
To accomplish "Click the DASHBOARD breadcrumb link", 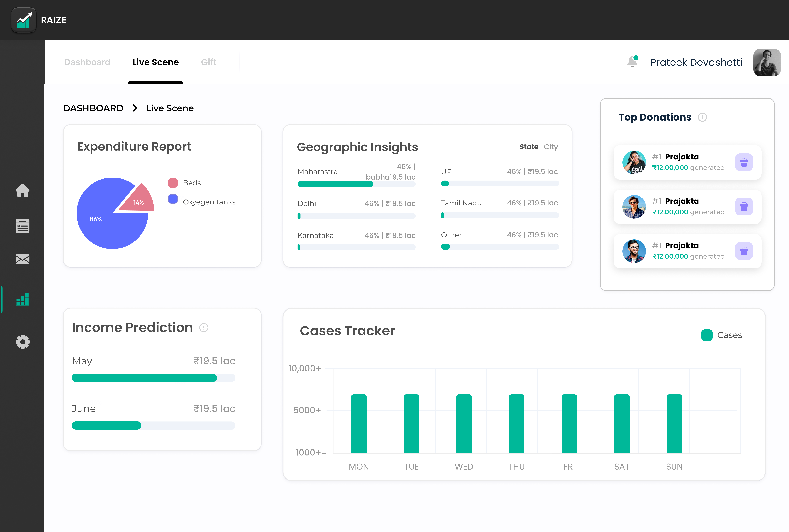I will tap(93, 108).
